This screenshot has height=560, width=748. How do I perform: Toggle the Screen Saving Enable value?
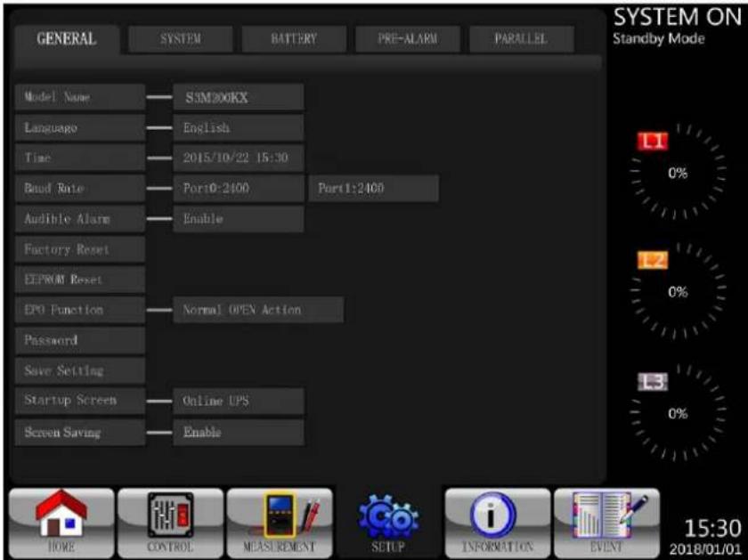[239, 432]
